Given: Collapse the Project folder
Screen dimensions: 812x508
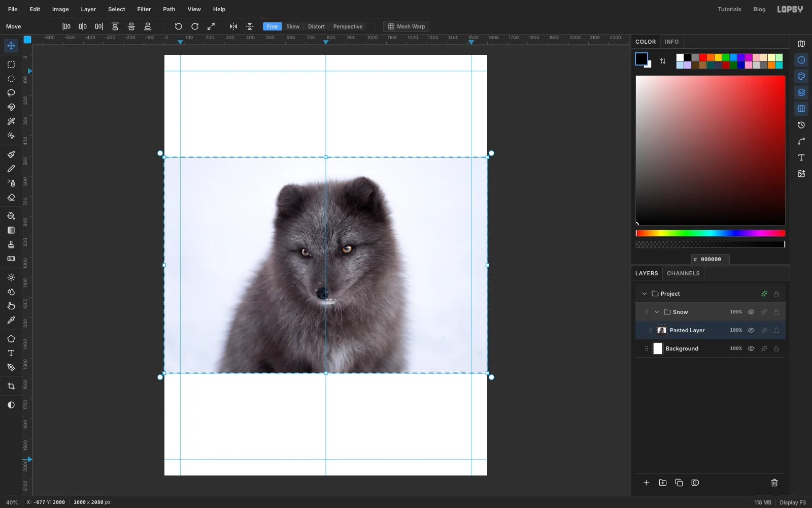Looking at the screenshot, I should coord(645,294).
